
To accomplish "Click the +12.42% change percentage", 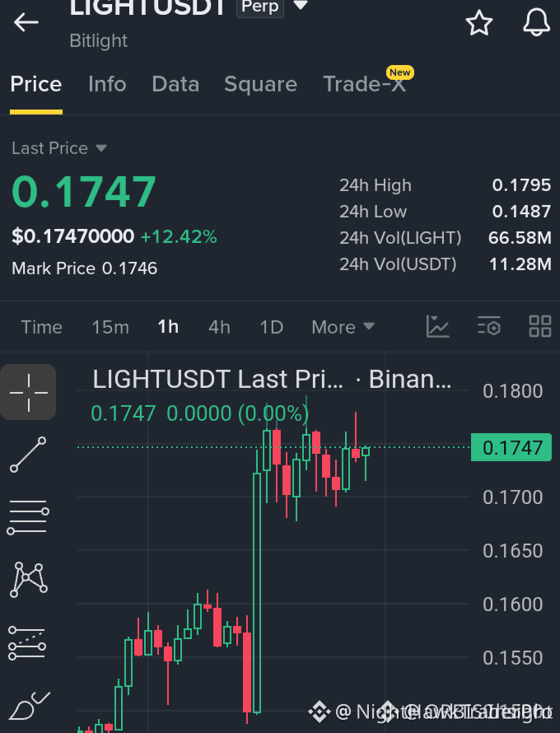I will coord(179,236).
